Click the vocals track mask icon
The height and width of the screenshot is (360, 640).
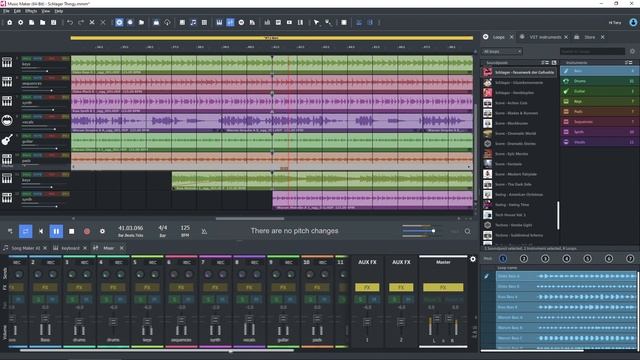pyautogui.click(x=7, y=120)
